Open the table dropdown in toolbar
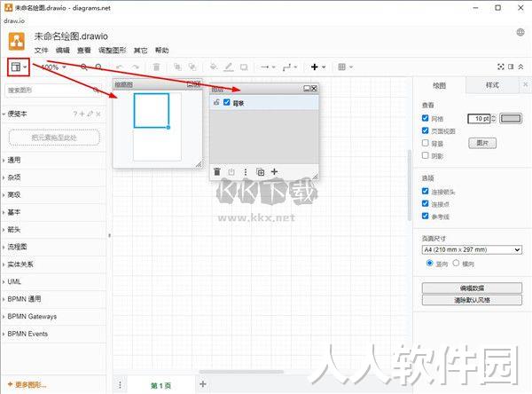Screen dimensions: 532x394 [346, 67]
